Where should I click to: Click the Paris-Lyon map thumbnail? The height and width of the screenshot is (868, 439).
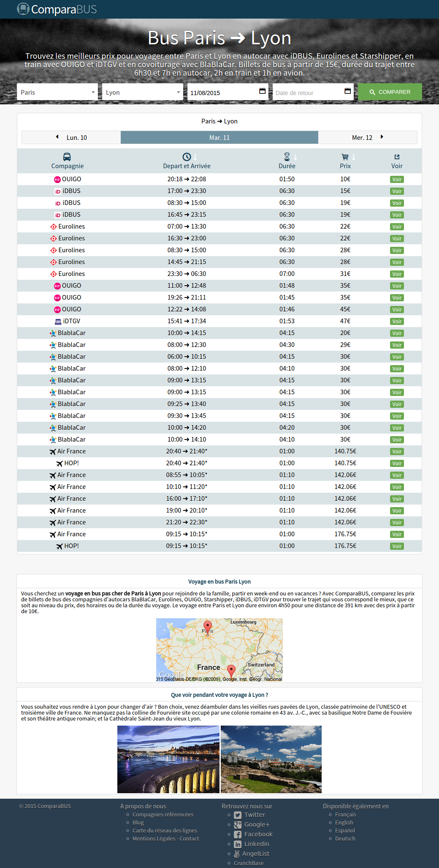pyautogui.click(x=219, y=650)
